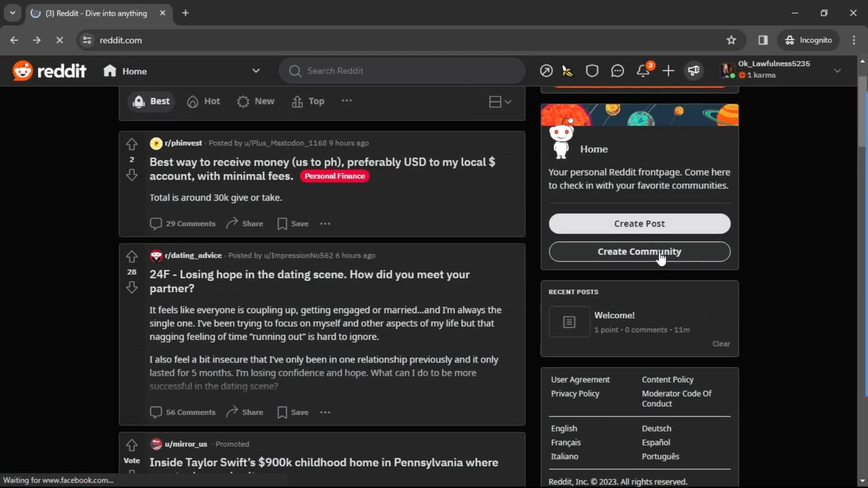Open the Popular compass icon in header
The image size is (868, 488).
click(546, 71)
